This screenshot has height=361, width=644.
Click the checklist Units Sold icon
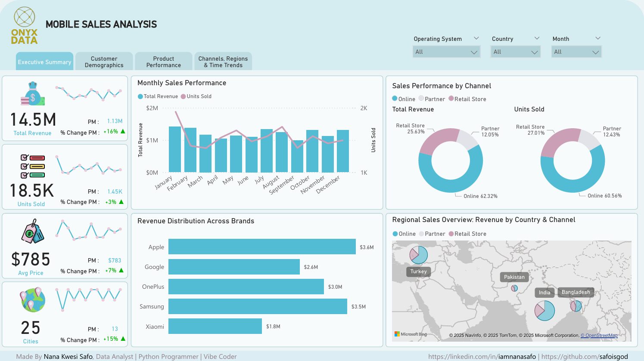coord(32,166)
